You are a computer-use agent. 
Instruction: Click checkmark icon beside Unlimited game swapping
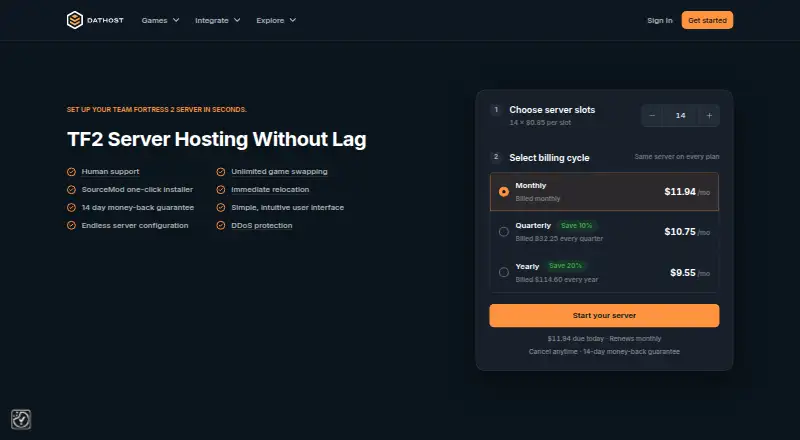[x=221, y=172]
